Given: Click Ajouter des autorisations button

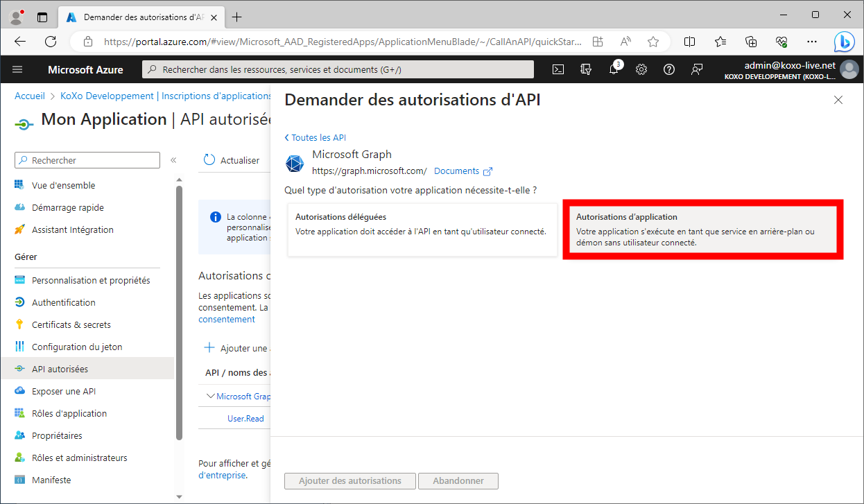Looking at the screenshot, I should tap(350, 480).
